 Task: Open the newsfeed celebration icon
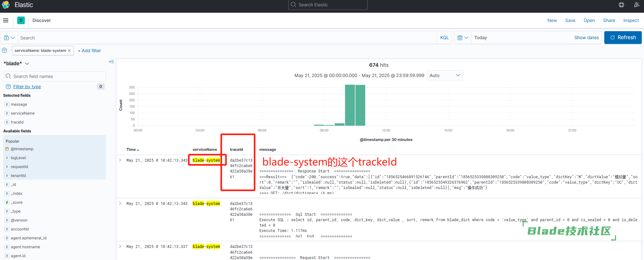pos(637,5)
